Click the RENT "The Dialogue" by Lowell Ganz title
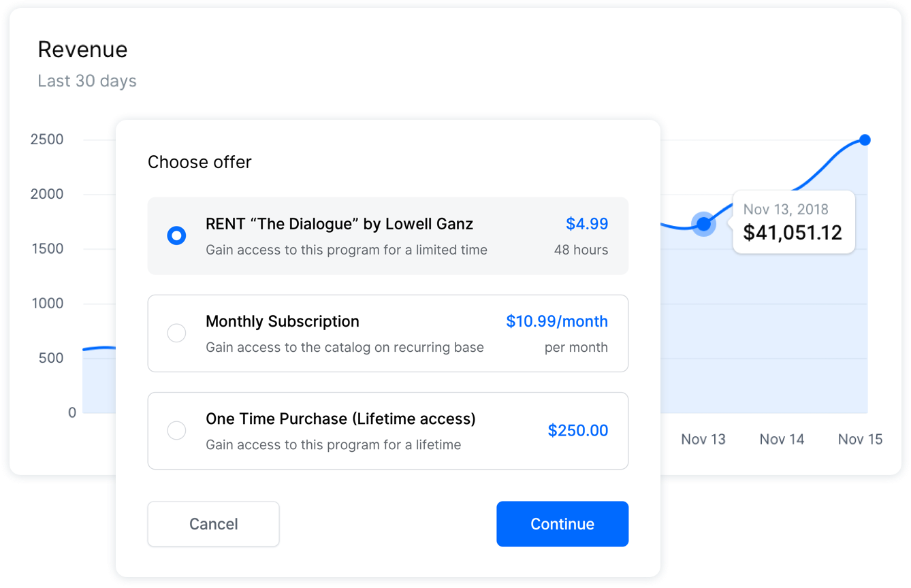Screen dimensions: 911x588 339,224
